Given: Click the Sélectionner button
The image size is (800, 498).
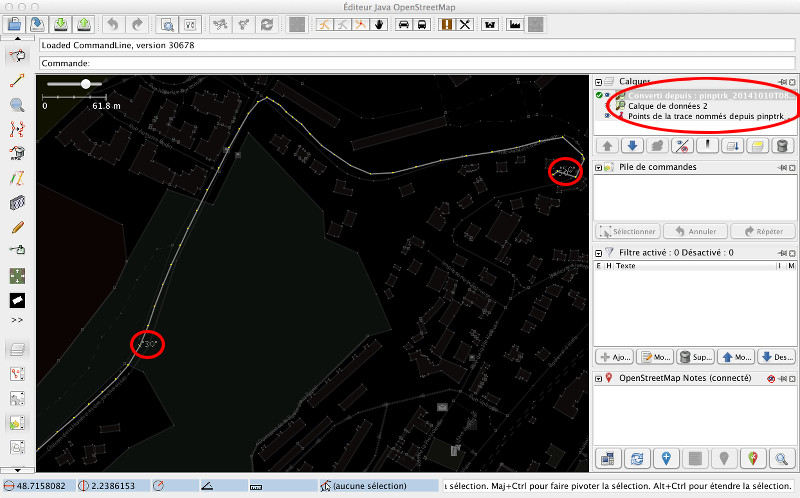Looking at the screenshot, I should (628, 231).
